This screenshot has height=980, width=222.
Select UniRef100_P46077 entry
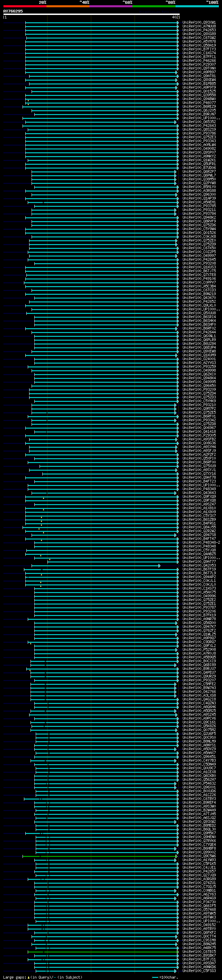(199, 103)
